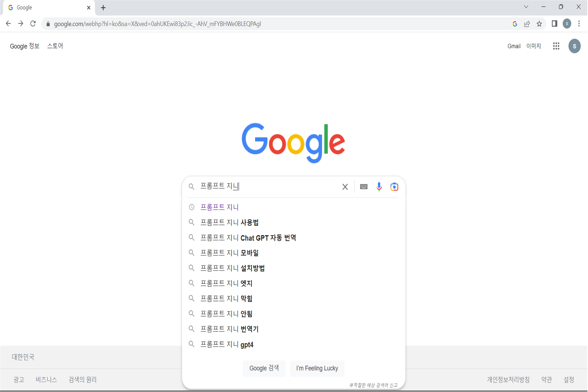The height and width of the screenshot is (392, 588).
Task: Restore down the Chrome window
Action: pos(561,7)
